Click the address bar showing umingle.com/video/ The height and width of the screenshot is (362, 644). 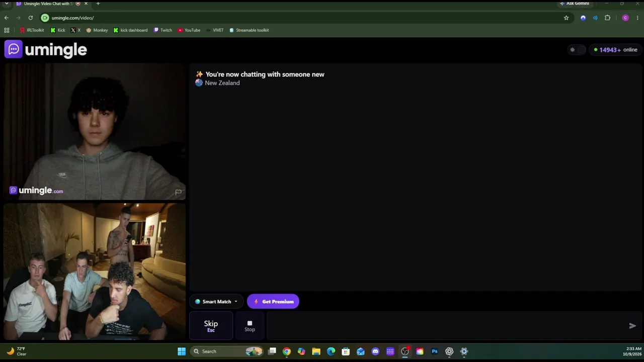tap(300, 18)
